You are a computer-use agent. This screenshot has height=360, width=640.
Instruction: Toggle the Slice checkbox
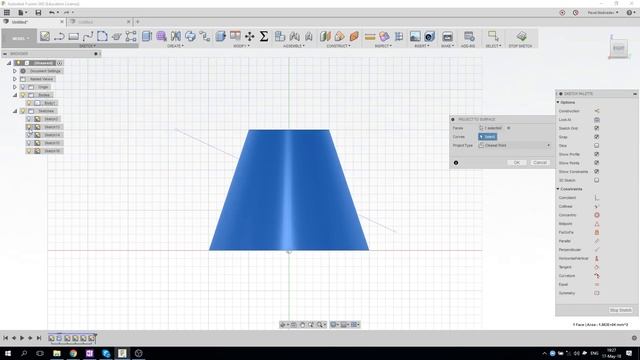(x=597, y=146)
